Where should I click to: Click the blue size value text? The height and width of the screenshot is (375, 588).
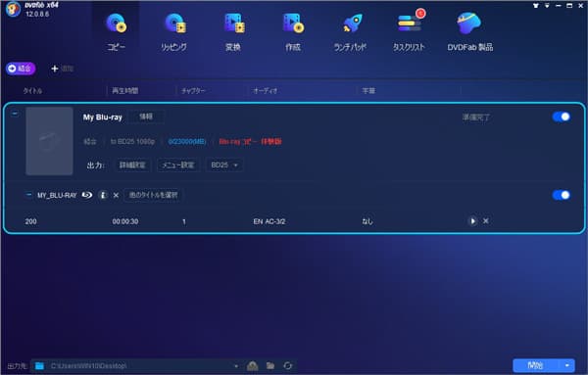coord(187,142)
